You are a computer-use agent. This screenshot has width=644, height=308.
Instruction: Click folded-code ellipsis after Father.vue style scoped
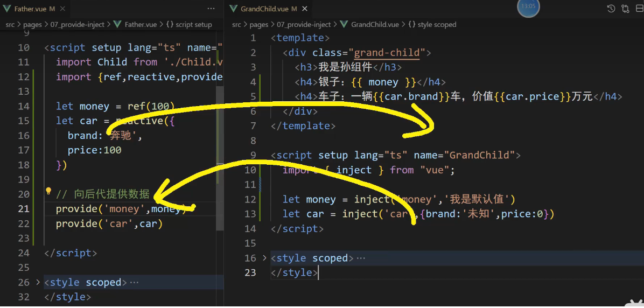point(134,283)
